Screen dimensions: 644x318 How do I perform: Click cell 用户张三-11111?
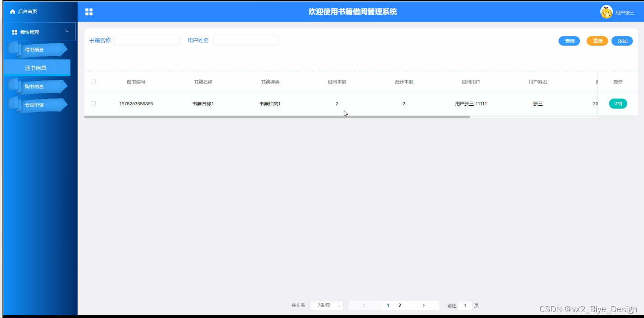(x=471, y=103)
